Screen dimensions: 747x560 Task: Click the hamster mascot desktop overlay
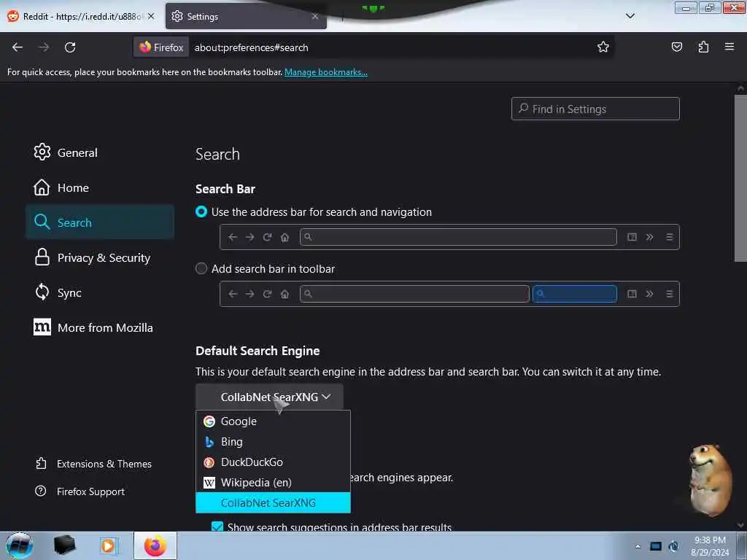(709, 481)
